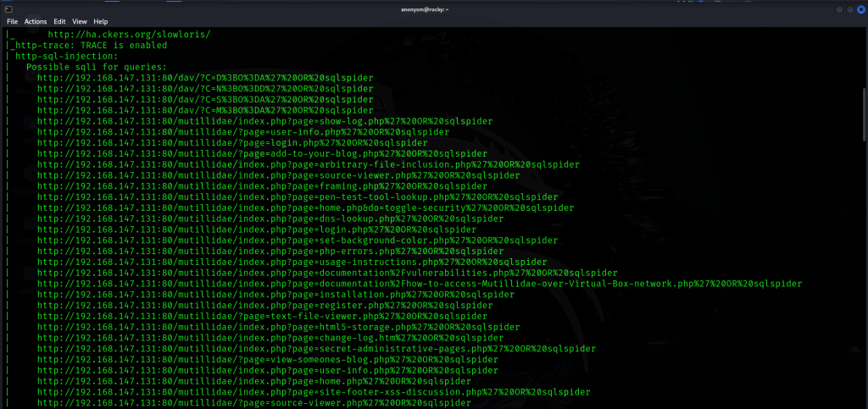Click the dns-lookup.php URL line
Screen dimensions: 868x409
pyautogui.click(x=270, y=218)
